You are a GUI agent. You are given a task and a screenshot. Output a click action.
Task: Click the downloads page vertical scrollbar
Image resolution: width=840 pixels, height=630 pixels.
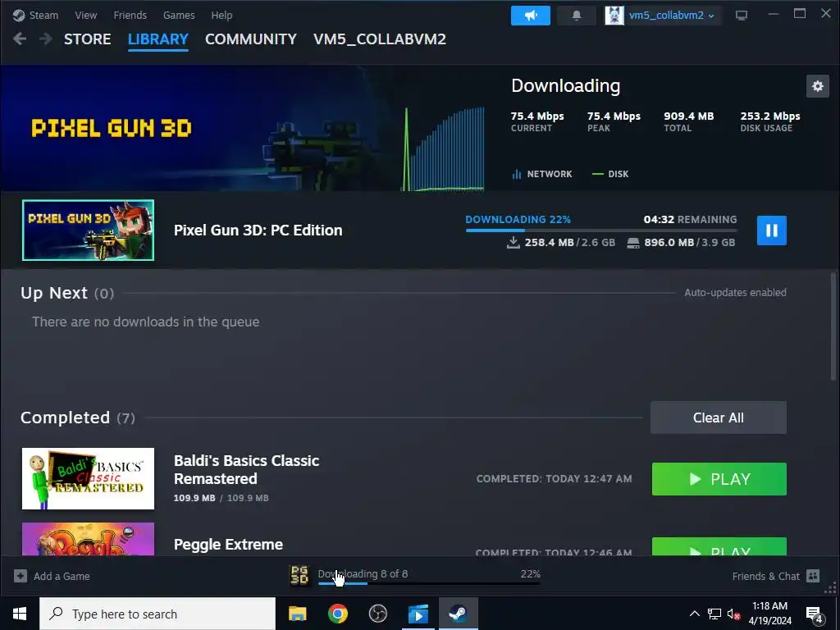833,326
